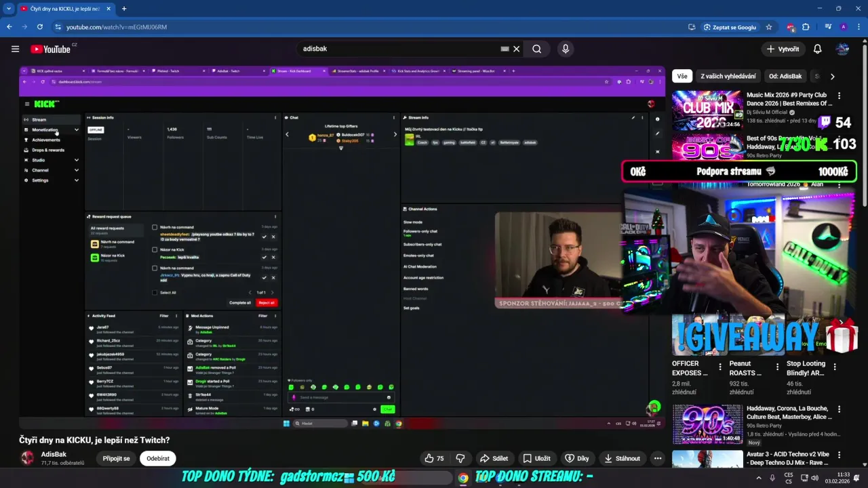Viewport: 868px width, 488px height.
Task: Open menu for Stop Looting Blindly short
Action: click(x=835, y=367)
